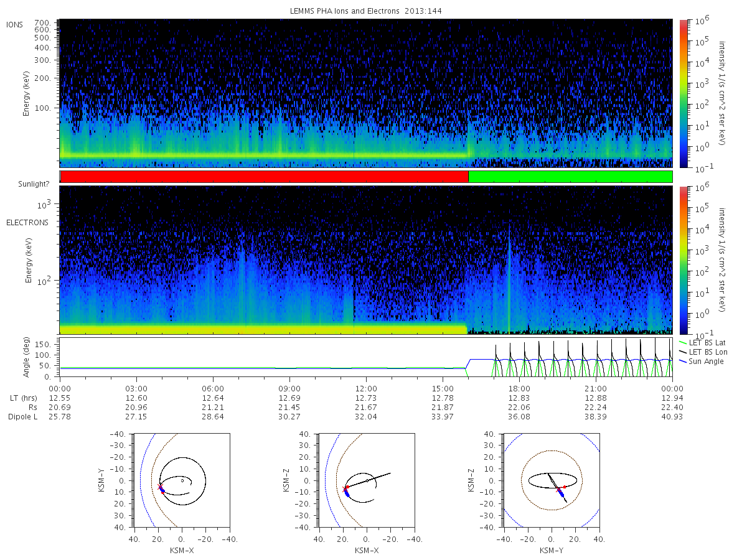Click the KSM-Y vs KSM-Z orbit plot
This screenshot has width=747, height=560.
[552, 480]
